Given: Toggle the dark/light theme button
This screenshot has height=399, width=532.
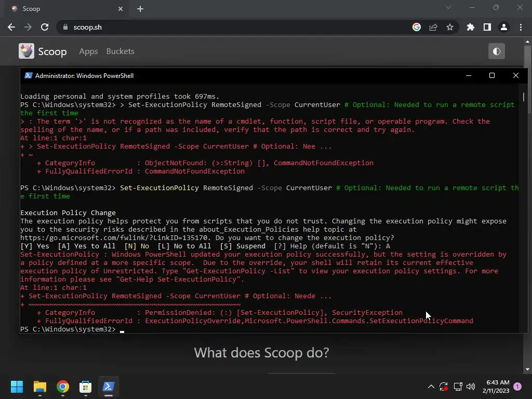Looking at the screenshot, I should [496, 51].
